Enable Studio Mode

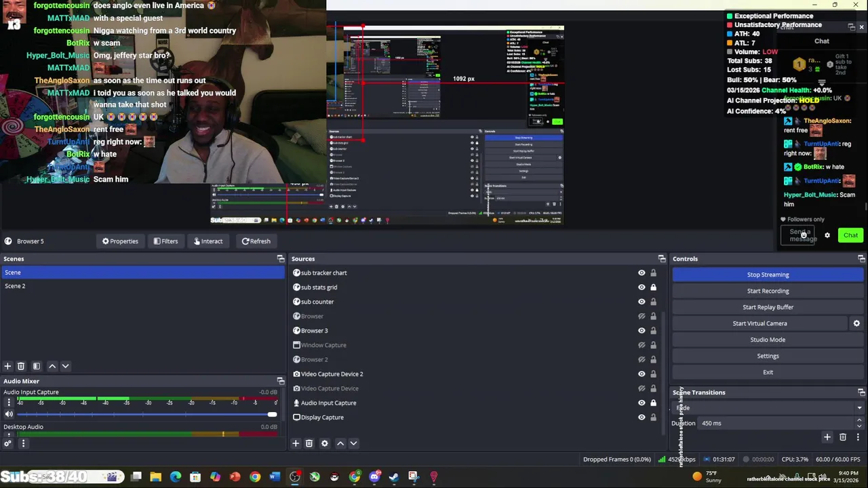pyautogui.click(x=768, y=340)
